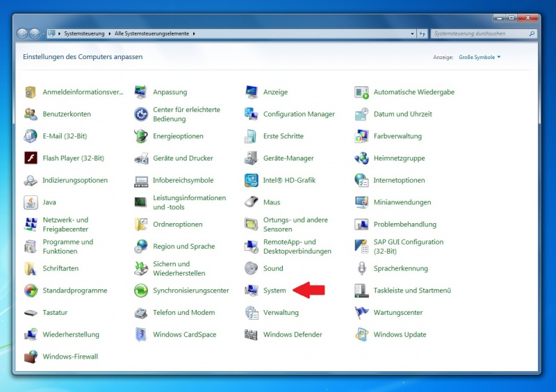Viewport: 556px width, 392px height.
Task: Open the Windows CardSpace icon
Action: tap(141, 334)
